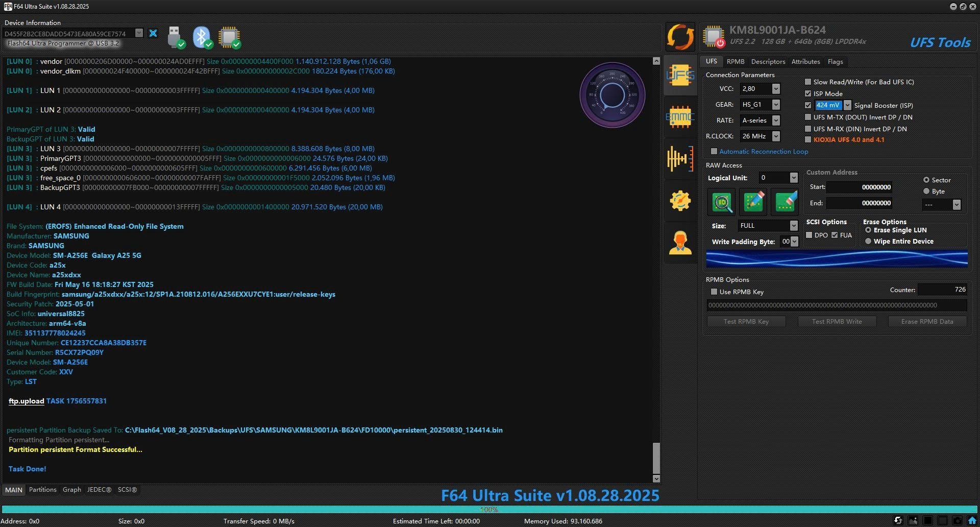This screenshot has width=980, height=527.
Task: Switch to the Graph tab
Action: tap(72, 489)
